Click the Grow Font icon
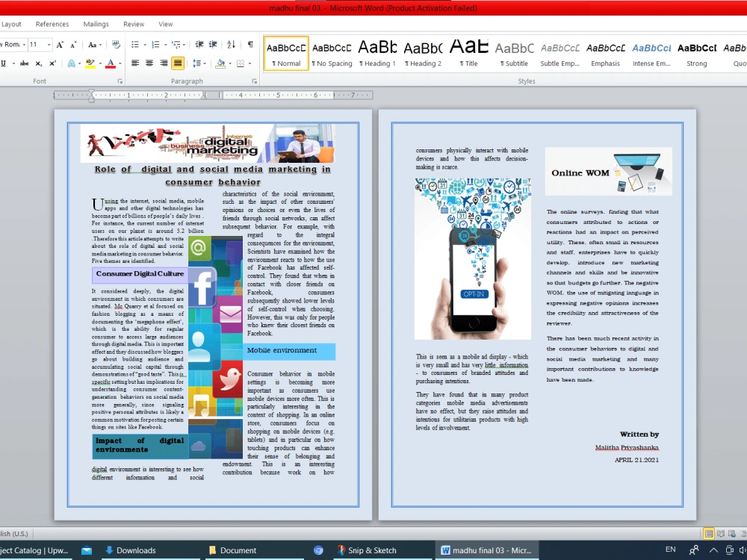This screenshot has height=560, width=747. coord(60,45)
